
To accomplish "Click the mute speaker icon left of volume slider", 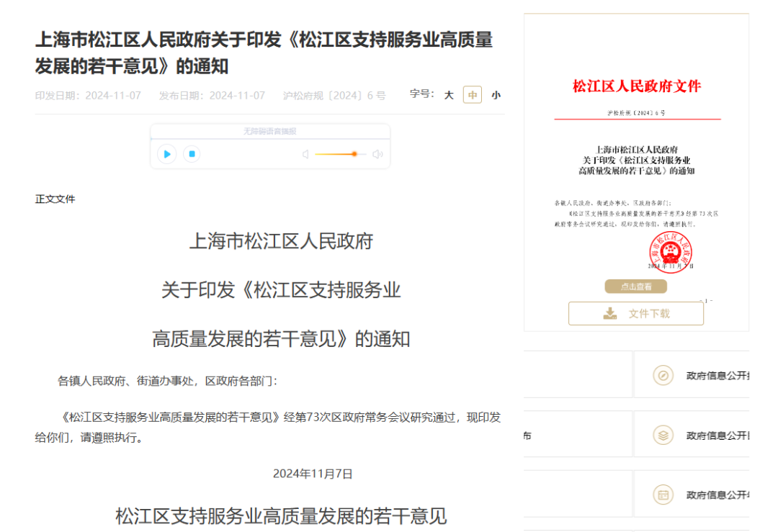I will (x=305, y=154).
